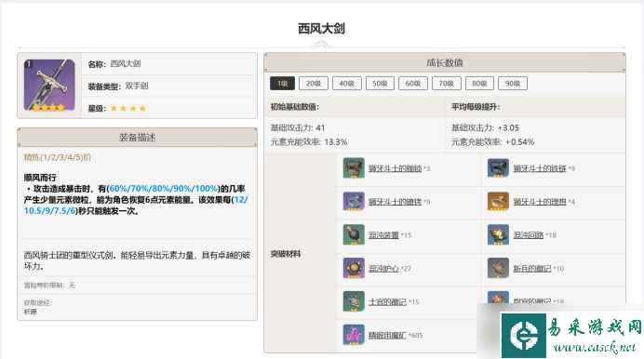Click the 新兵的徽记 gray material icon
This screenshot has height=359, width=644.
click(498, 269)
